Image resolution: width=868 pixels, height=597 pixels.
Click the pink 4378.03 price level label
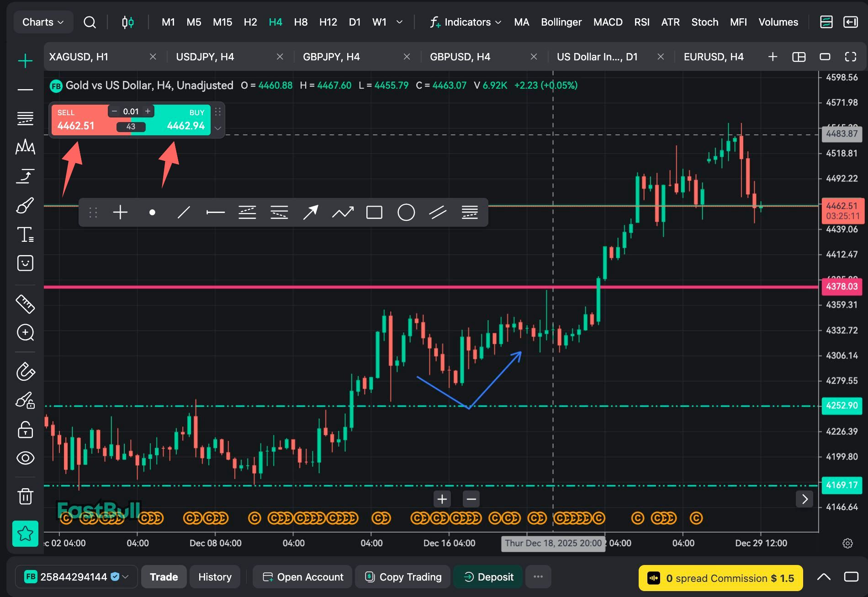click(x=842, y=287)
